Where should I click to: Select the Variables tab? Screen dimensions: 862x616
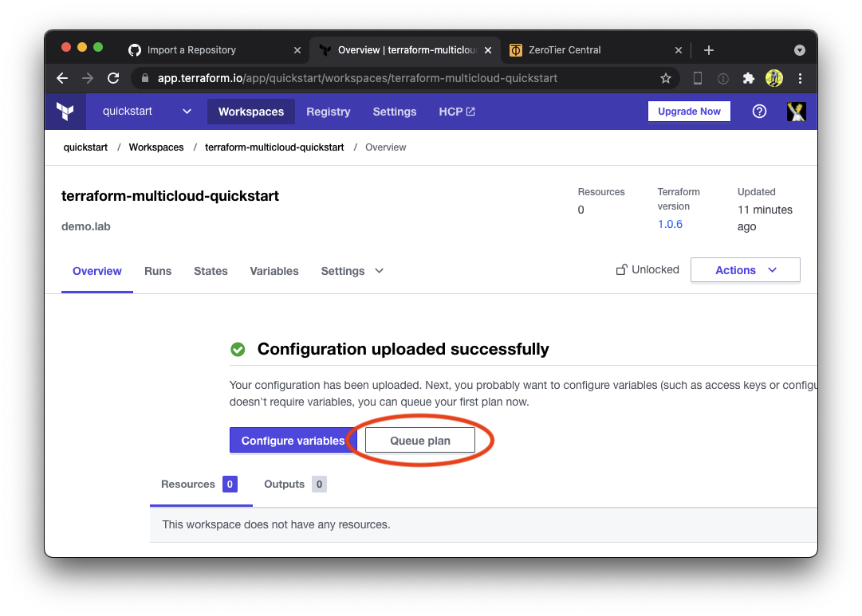(x=274, y=271)
